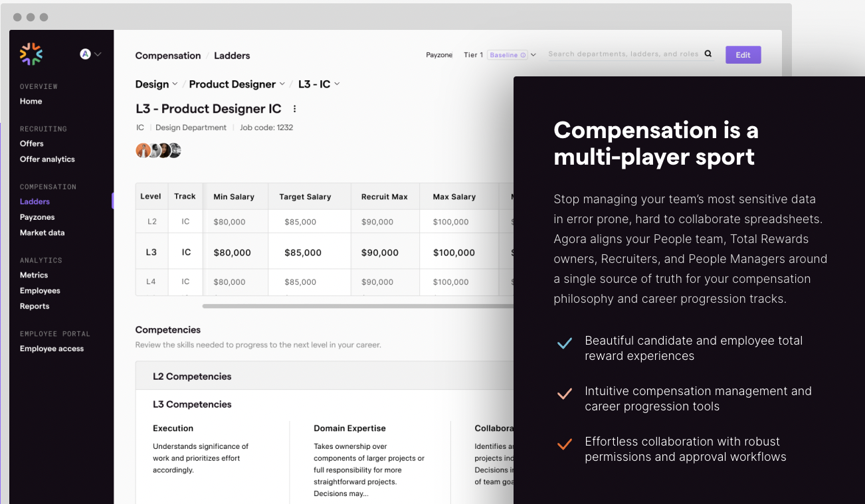
Task: Open the Payzones section
Action: [37, 217]
